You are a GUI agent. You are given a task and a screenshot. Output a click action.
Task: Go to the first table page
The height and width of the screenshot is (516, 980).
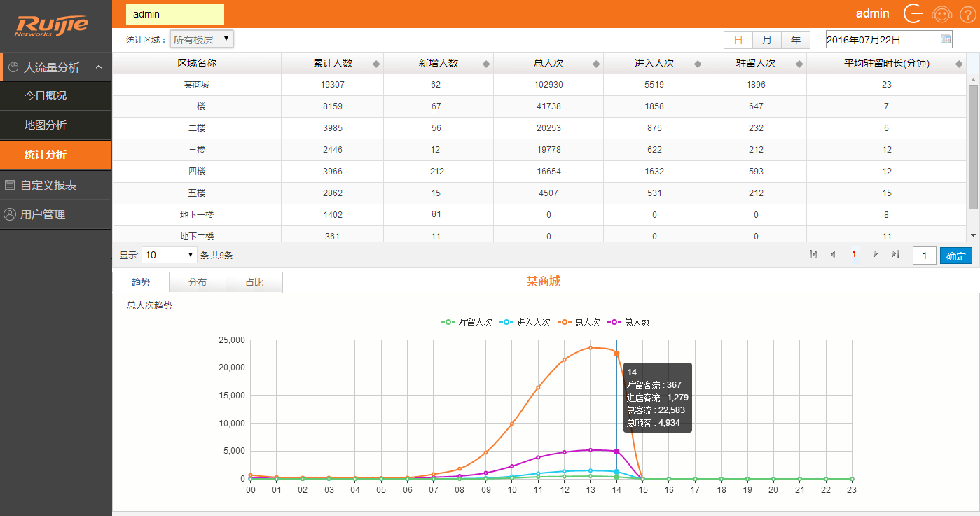[x=813, y=255]
